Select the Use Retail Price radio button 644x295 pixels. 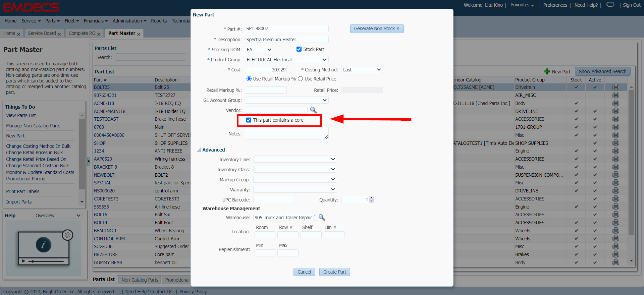click(300, 79)
